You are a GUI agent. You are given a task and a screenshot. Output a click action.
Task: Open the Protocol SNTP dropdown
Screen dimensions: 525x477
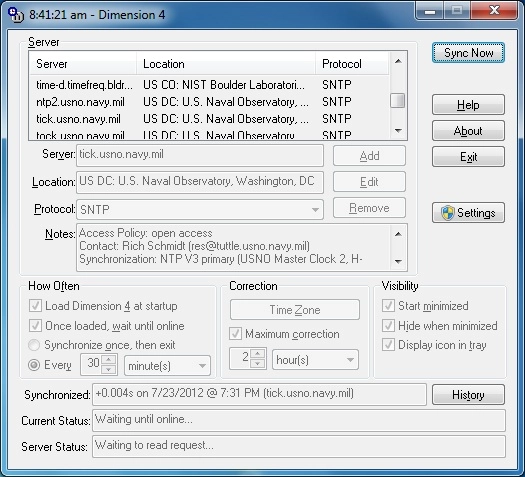click(200, 210)
